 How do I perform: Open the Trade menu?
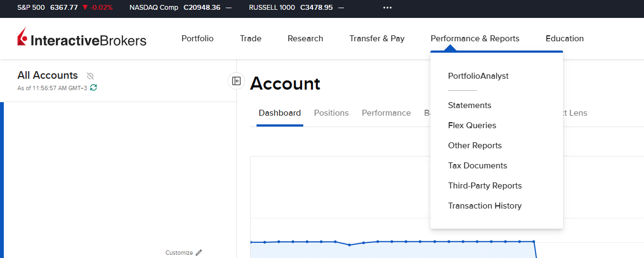pyautogui.click(x=251, y=39)
